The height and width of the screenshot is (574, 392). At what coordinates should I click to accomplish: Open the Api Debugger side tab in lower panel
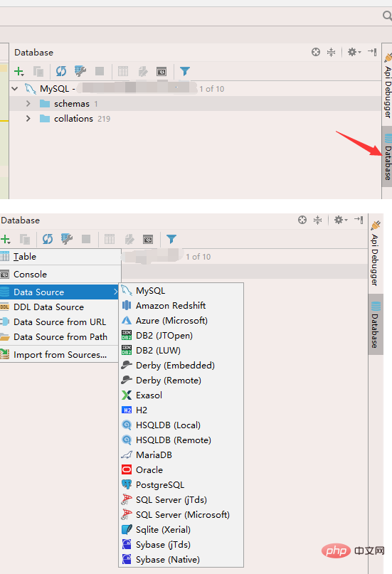pos(375,253)
